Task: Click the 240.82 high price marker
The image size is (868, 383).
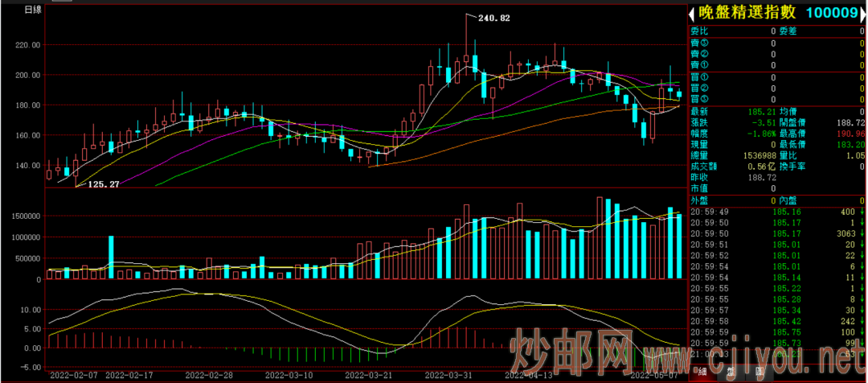Action: [494, 17]
